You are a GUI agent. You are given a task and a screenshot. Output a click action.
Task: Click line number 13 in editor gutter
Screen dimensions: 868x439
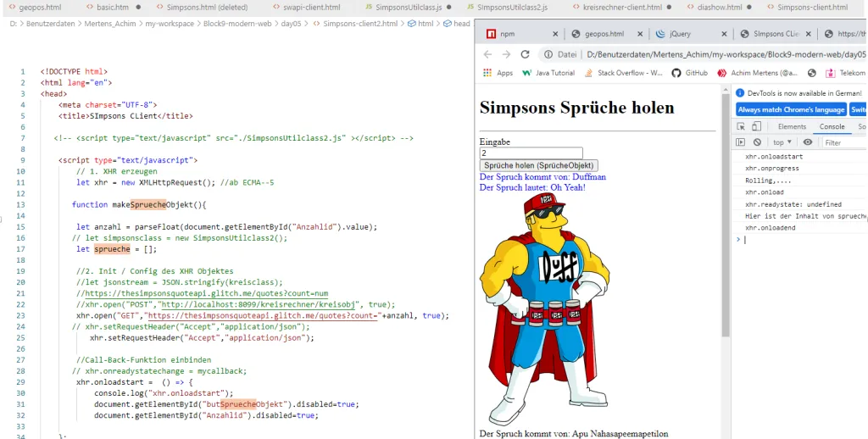pos(21,205)
